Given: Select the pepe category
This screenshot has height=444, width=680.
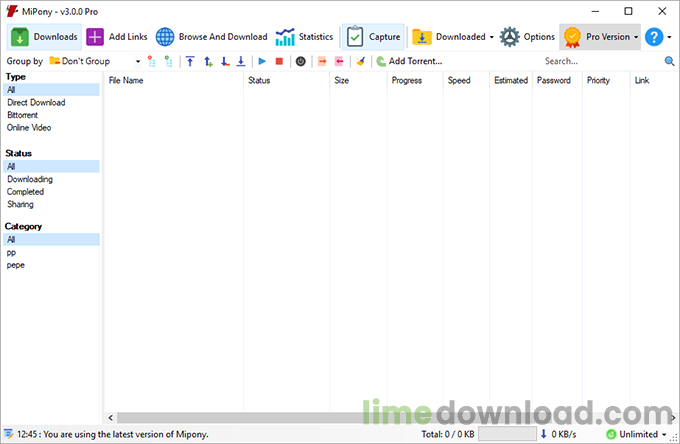Looking at the screenshot, I should point(16,265).
